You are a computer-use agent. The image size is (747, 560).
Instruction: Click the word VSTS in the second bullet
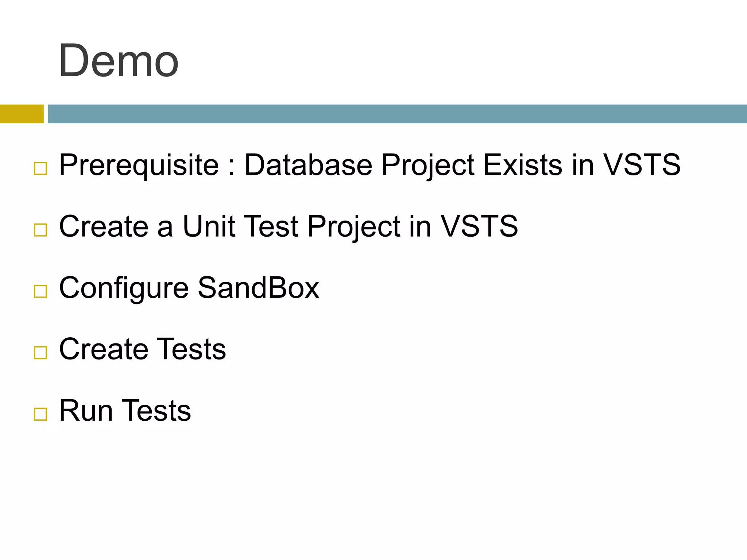(479, 226)
